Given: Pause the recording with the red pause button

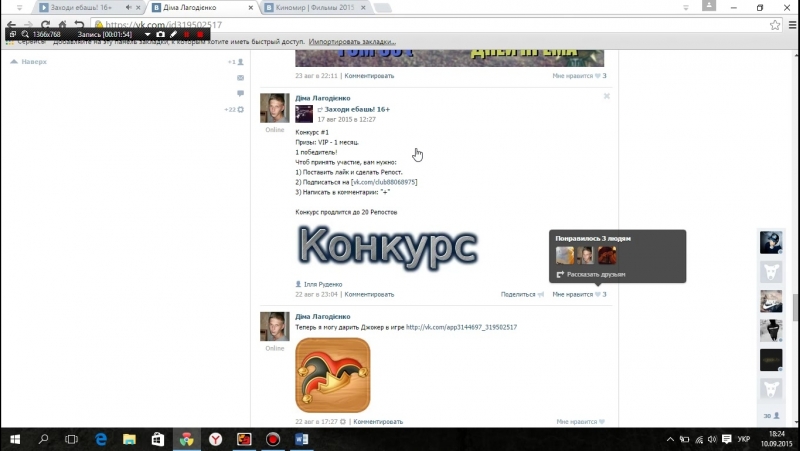Looking at the screenshot, I should click(187, 34).
